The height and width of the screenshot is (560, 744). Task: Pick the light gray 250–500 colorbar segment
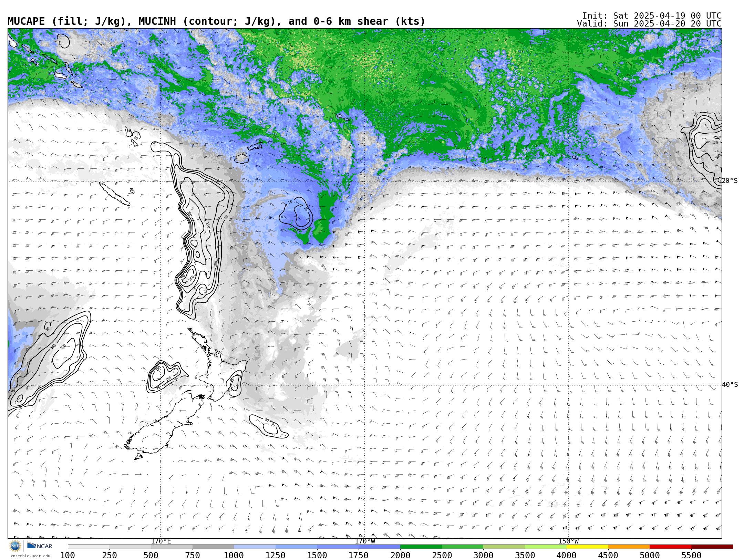tap(130, 547)
